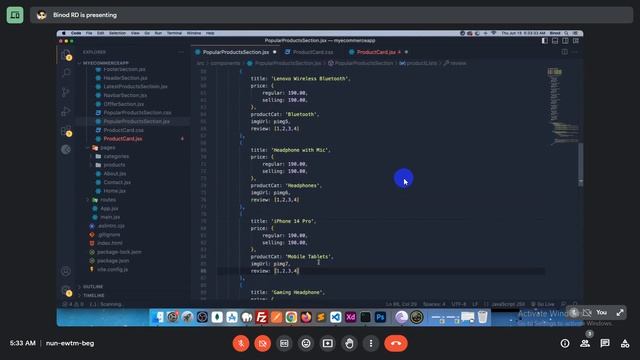Open OfferSection.jsx file
This screenshot has height=360, width=640.
[124, 104]
